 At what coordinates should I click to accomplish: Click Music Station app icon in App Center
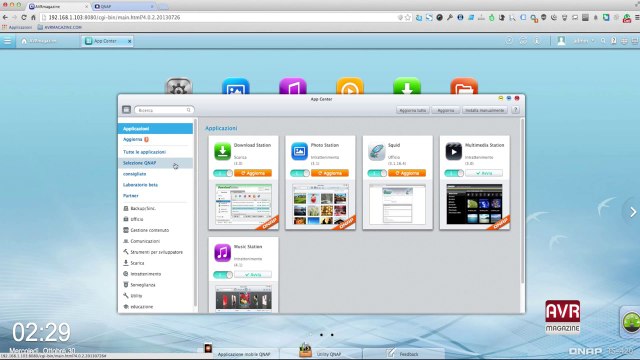pyautogui.click(x=222, y=253)
